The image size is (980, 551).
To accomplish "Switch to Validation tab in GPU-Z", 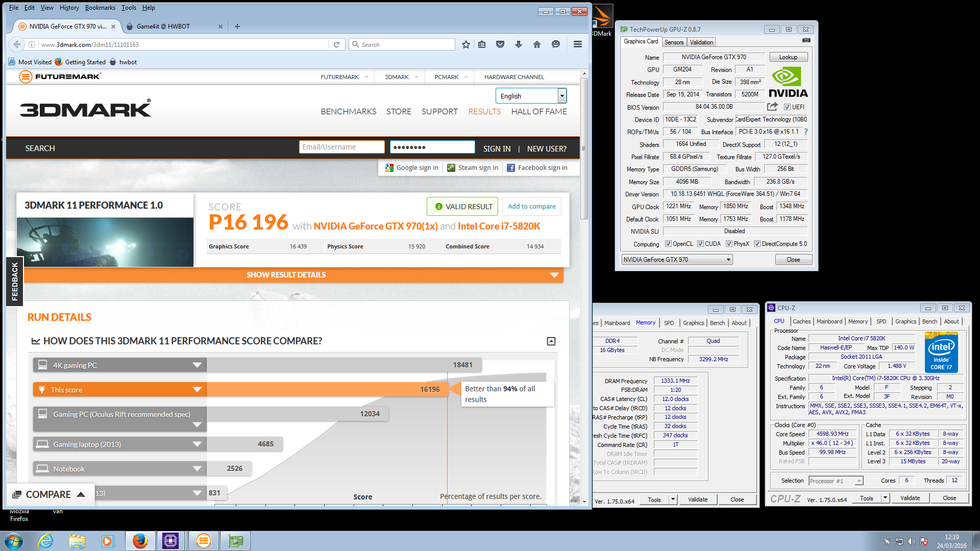I will pos(701,42).
